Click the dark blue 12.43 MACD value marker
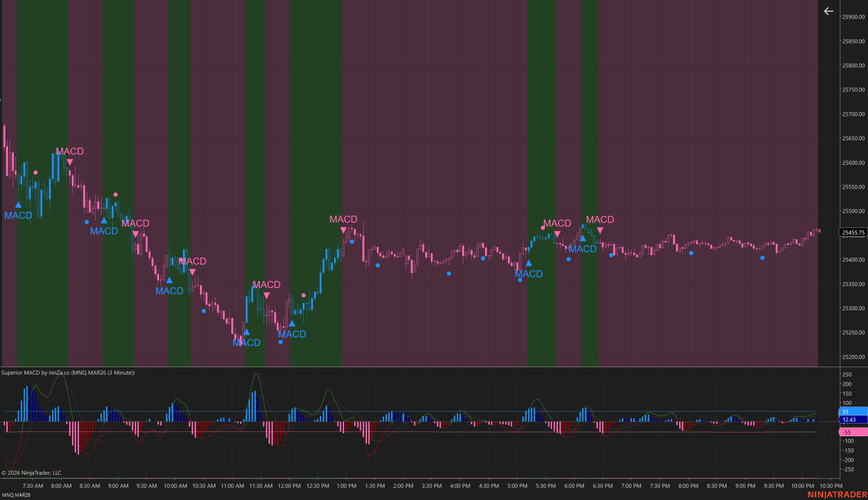 coord(853,420)
